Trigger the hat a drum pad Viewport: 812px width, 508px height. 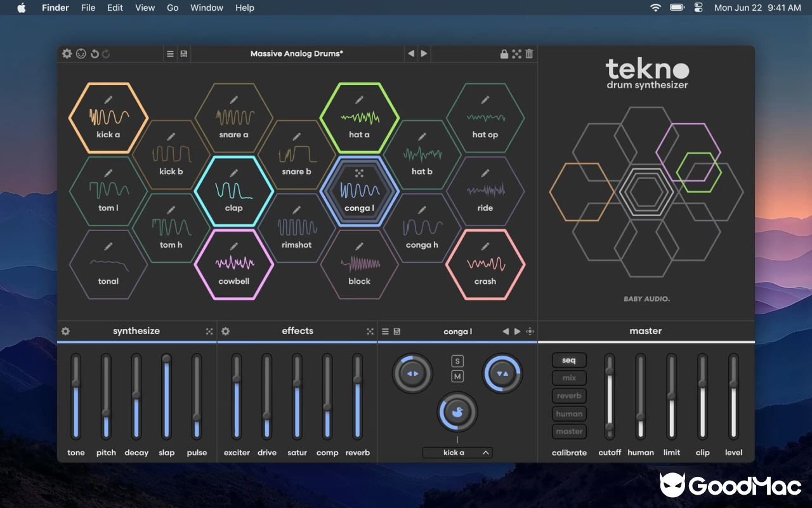[x=359, y=117]
